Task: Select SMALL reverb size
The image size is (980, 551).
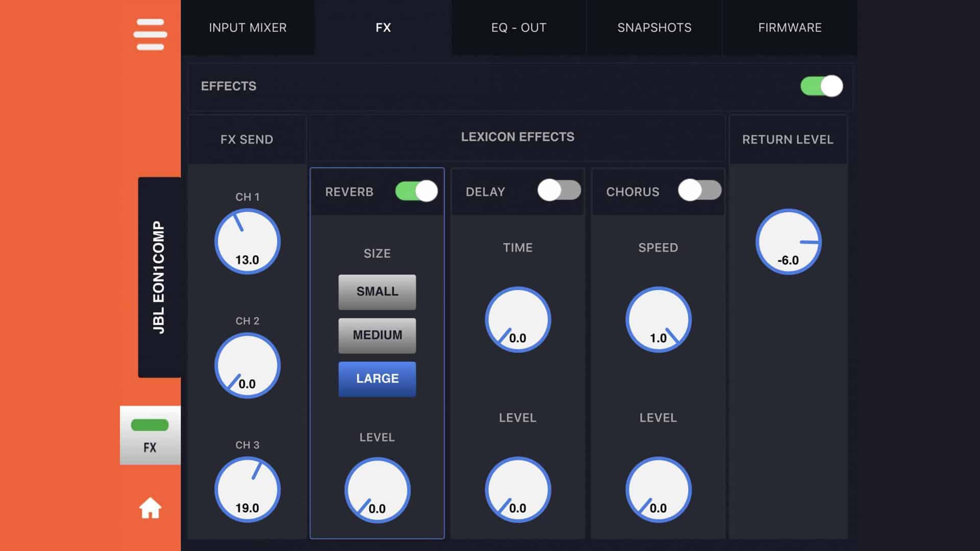Action: point(377,292)
